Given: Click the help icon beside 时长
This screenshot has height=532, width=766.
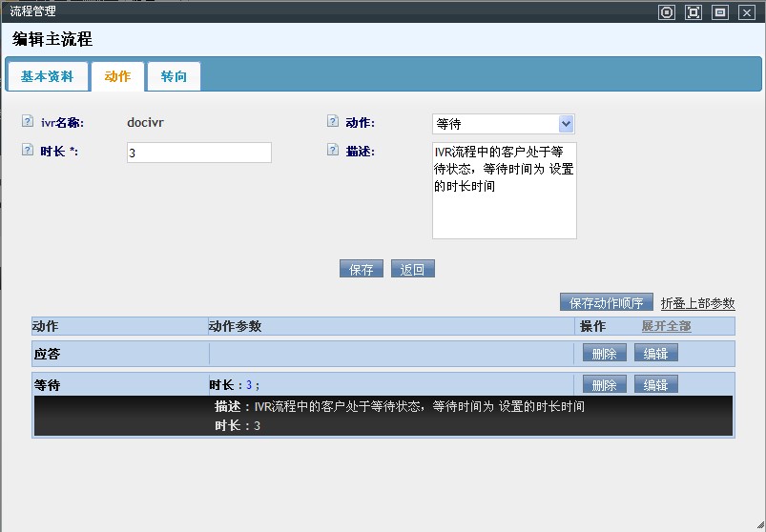Looking at the screenshot, I should tap(27, 151).
